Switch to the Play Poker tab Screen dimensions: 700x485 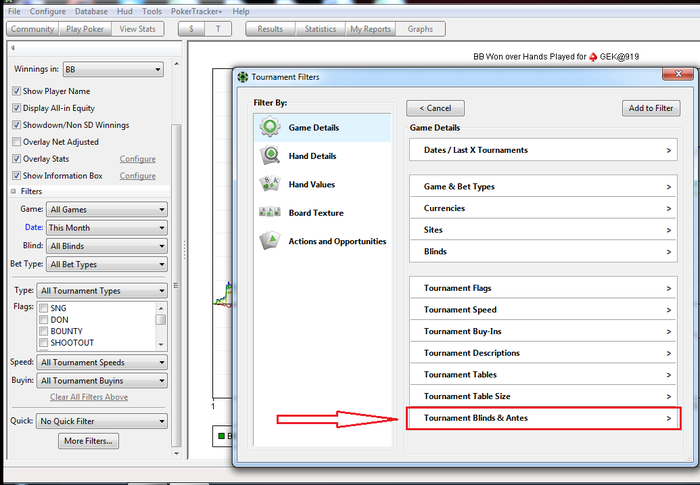[85, 29]
